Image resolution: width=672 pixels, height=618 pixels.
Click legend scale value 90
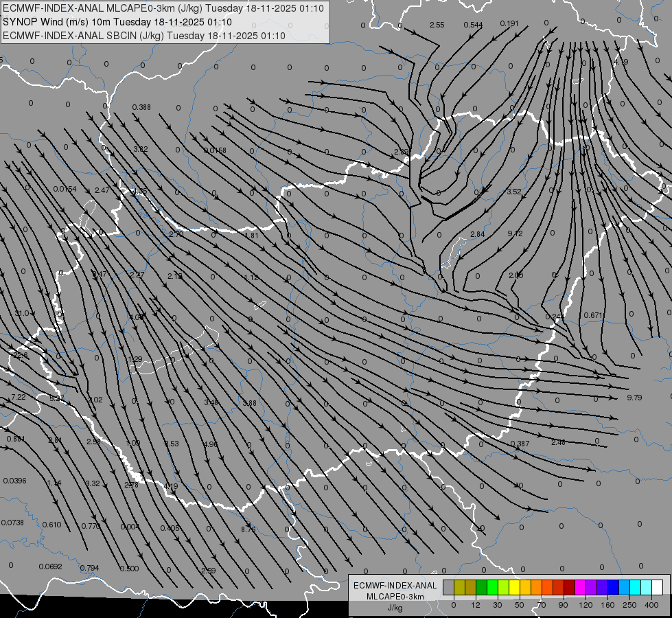click(x=563, y=605)
